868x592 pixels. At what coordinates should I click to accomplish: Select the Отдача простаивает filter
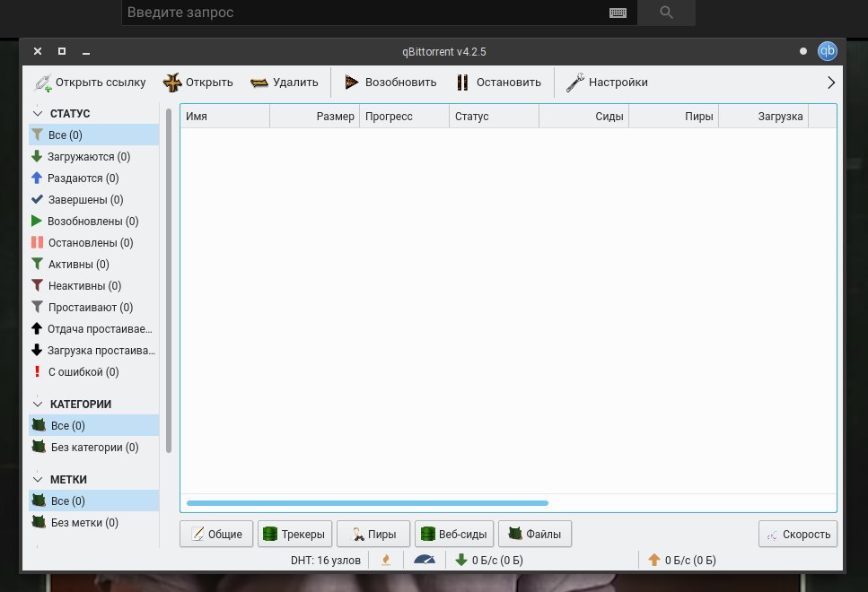point(93,329)
